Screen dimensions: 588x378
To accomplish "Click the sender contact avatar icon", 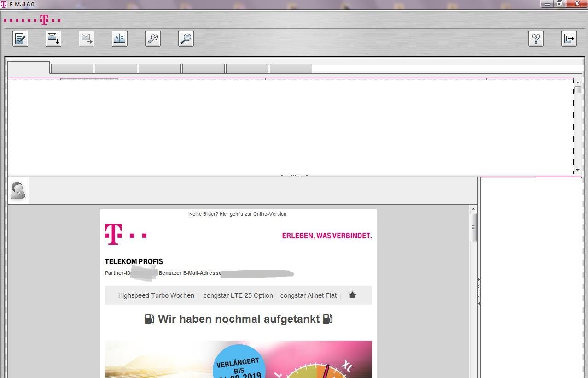I will pyautogui.click(x=18, y=190).
